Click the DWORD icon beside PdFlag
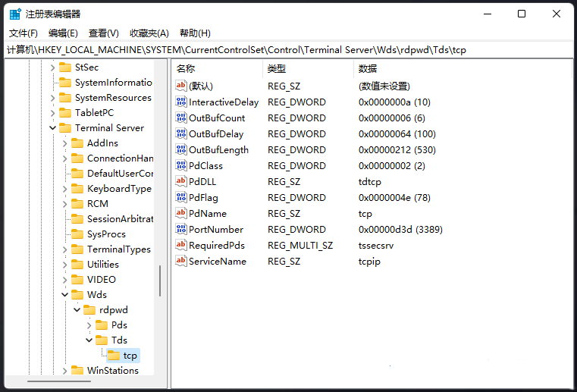The image size is (577, 392). (181, 197)
